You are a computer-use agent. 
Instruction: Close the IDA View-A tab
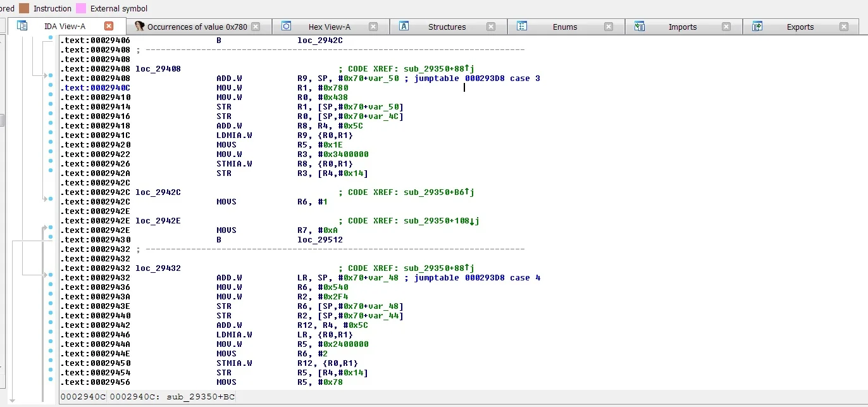click(x=109, y=26)
